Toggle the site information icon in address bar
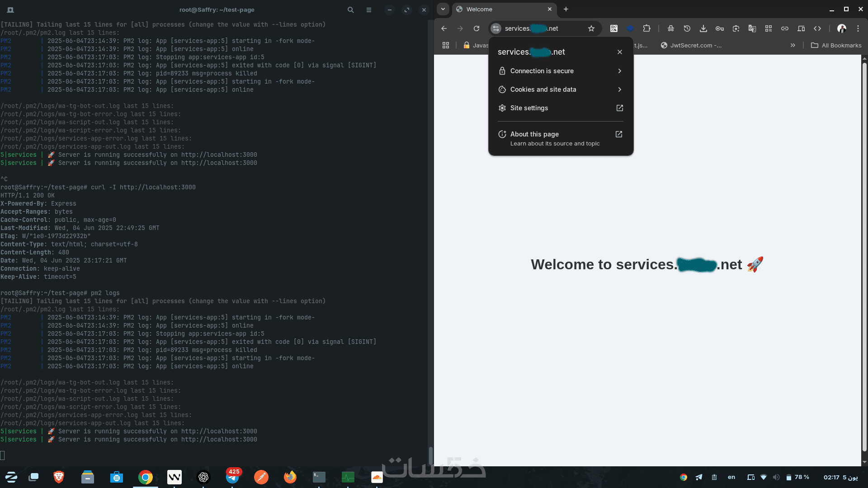Screen dimensions: 868x488 point(496,28)
